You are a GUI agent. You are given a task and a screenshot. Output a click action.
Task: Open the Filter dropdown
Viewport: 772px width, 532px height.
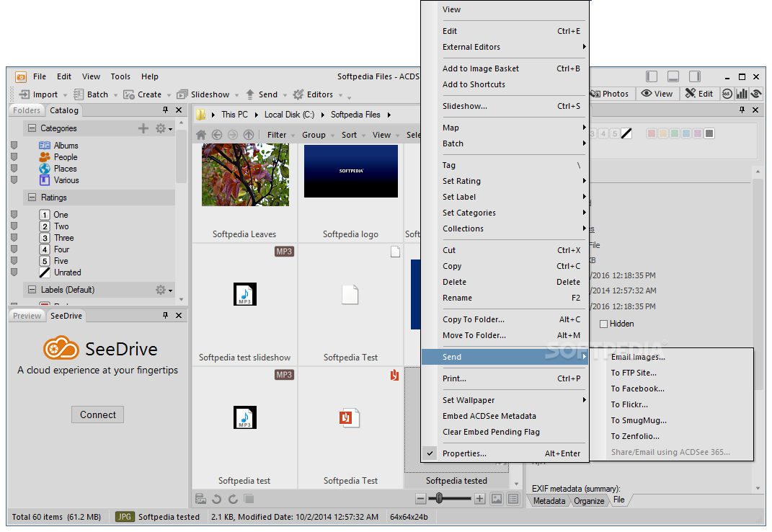click(280, 135)
